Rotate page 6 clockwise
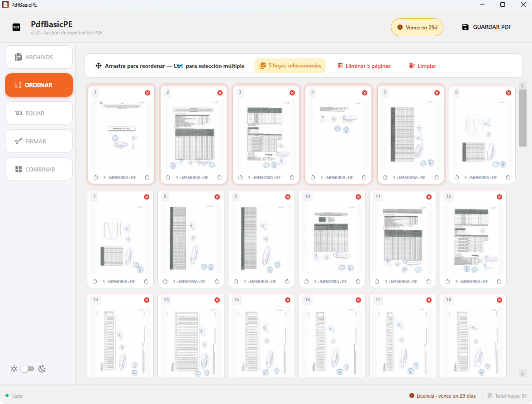This screenshot has height=404, width=532. pyautogui.click(x=508, y=177)
